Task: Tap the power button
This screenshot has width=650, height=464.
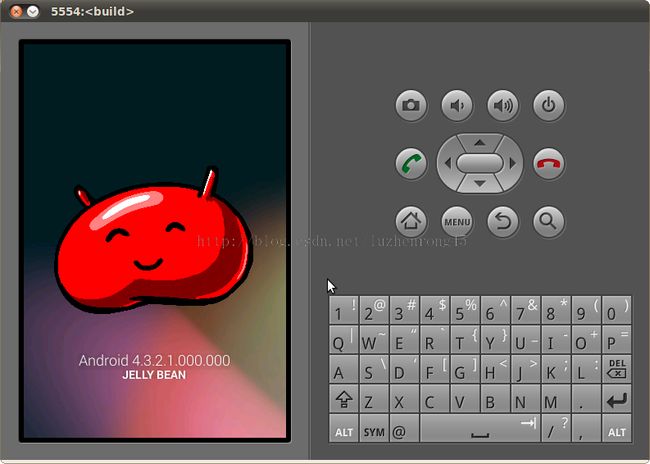Action: coord(549,105)
